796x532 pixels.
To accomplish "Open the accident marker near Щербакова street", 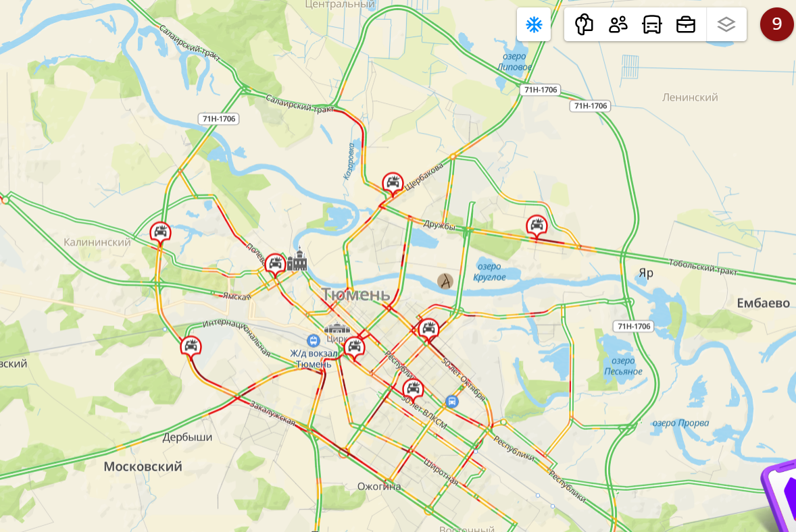I will [393, 184].
